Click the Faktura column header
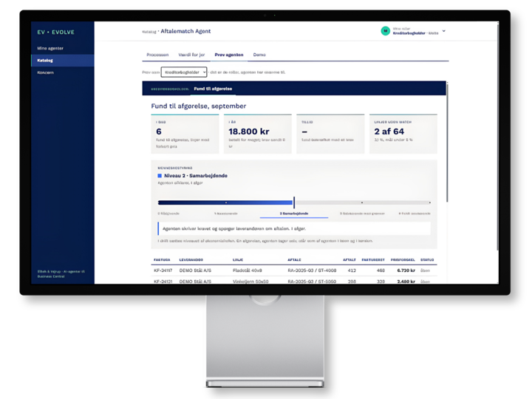This screenshot has width=532, height=399. [x=162, y=260]
